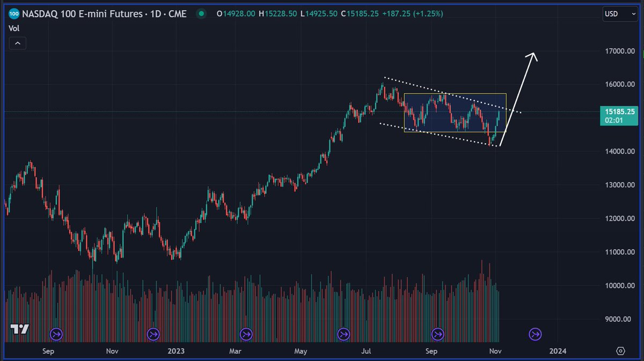Click the Mar time axis label
The height and width of the screenshot is (361, 644).
[235, 351]
